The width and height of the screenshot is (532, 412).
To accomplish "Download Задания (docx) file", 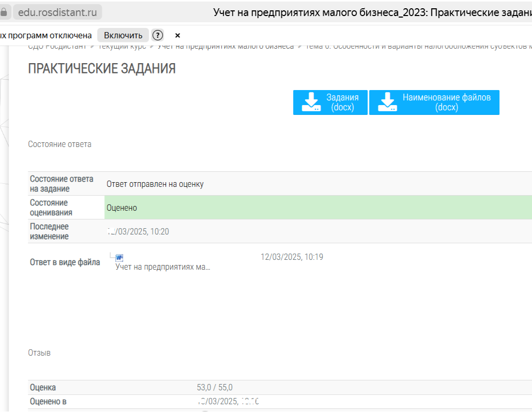I will tap(330, 102).
